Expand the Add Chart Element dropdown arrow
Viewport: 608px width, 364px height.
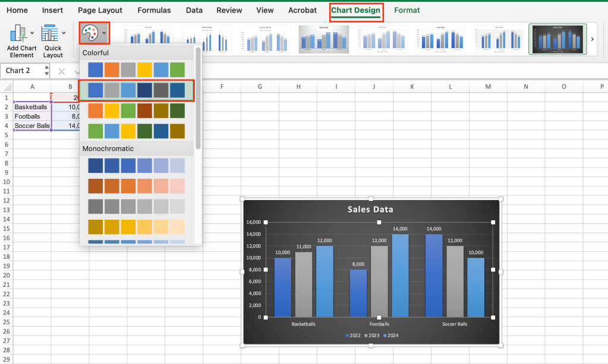pos(32,33)
